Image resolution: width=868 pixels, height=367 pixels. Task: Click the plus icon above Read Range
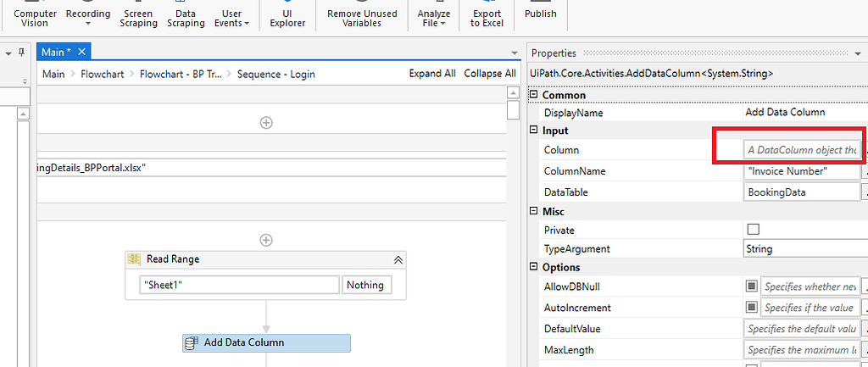pyautogui.click(x=266, y=240)
